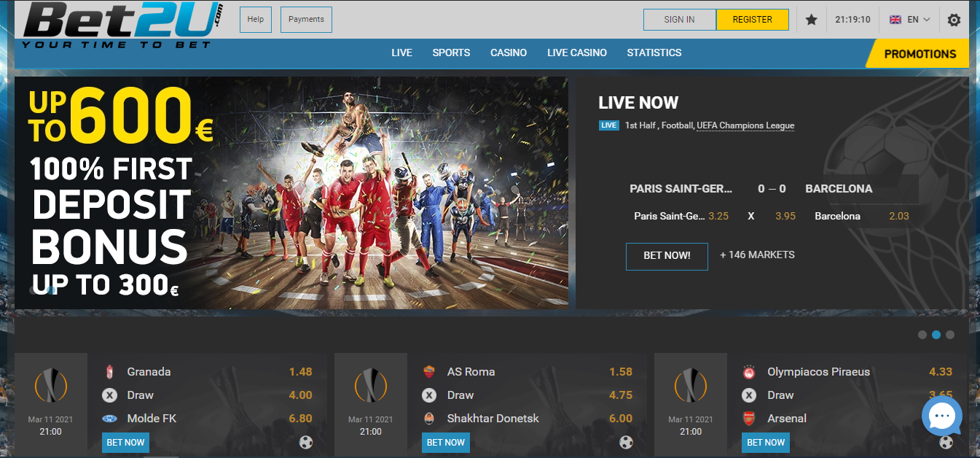The image size is (980, 458).
Task: Click the Help button
Action: pyautogui.click(x=255, y=20)
